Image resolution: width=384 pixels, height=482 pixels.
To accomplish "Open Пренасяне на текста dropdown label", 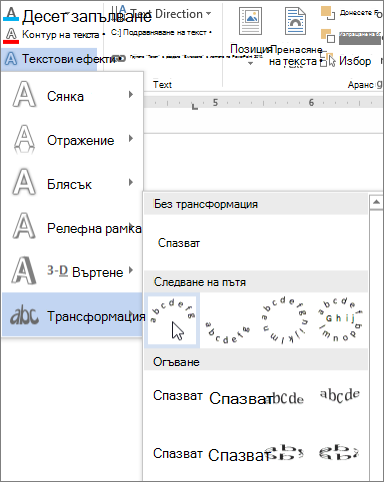I will tap(295, 56).
